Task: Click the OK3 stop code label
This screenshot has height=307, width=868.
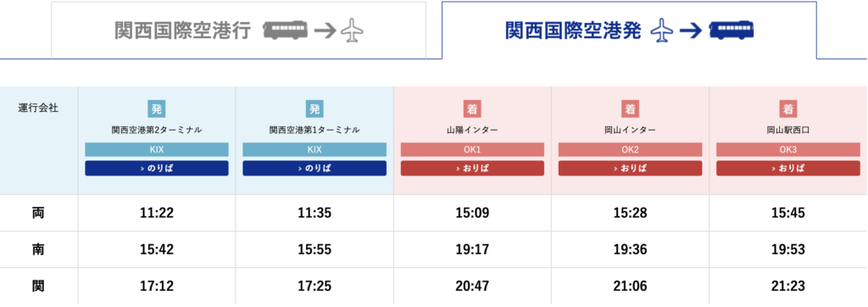Action: pos(788,149)
